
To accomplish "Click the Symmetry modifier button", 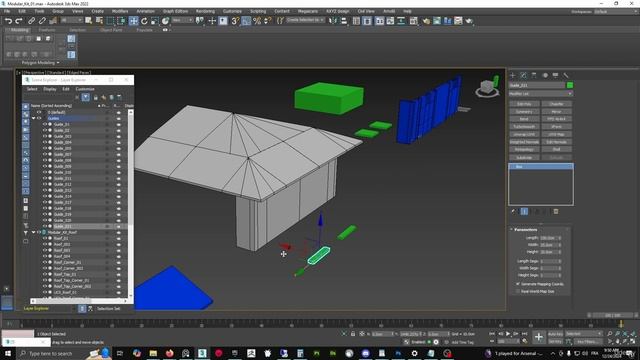I will tap(524, 112).
